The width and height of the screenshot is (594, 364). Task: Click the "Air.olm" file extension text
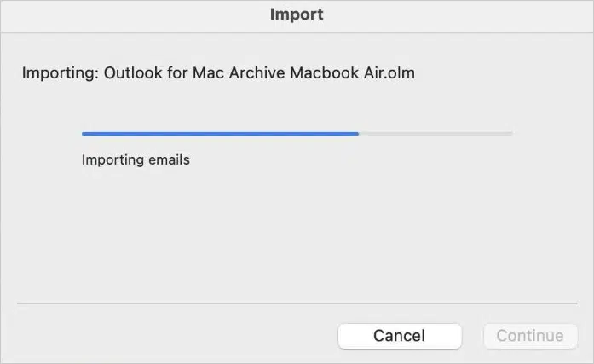point(389,73)
